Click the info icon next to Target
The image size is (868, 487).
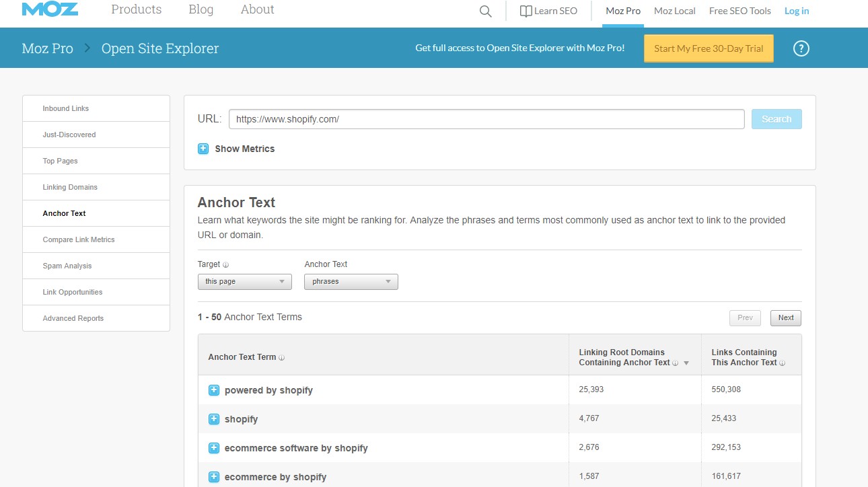(226, 265)
